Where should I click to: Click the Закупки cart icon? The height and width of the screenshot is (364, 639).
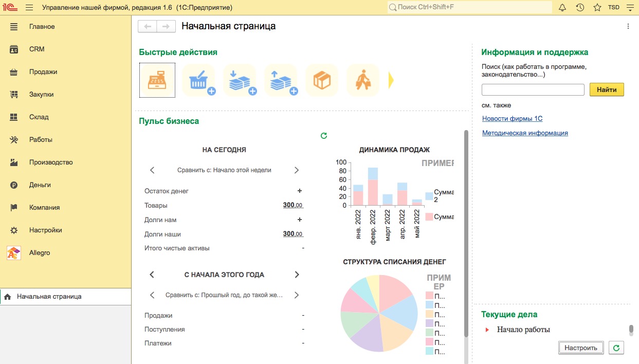tap(14, 95)
